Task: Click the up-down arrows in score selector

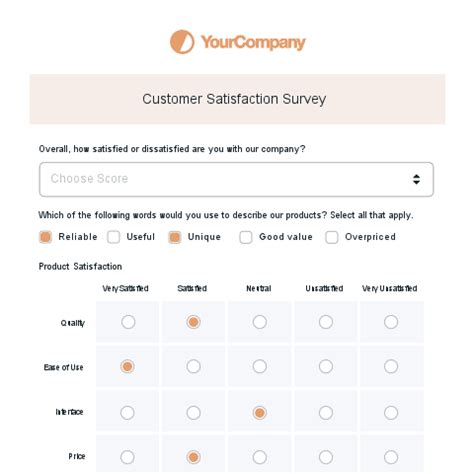Action: coord(416,179)
